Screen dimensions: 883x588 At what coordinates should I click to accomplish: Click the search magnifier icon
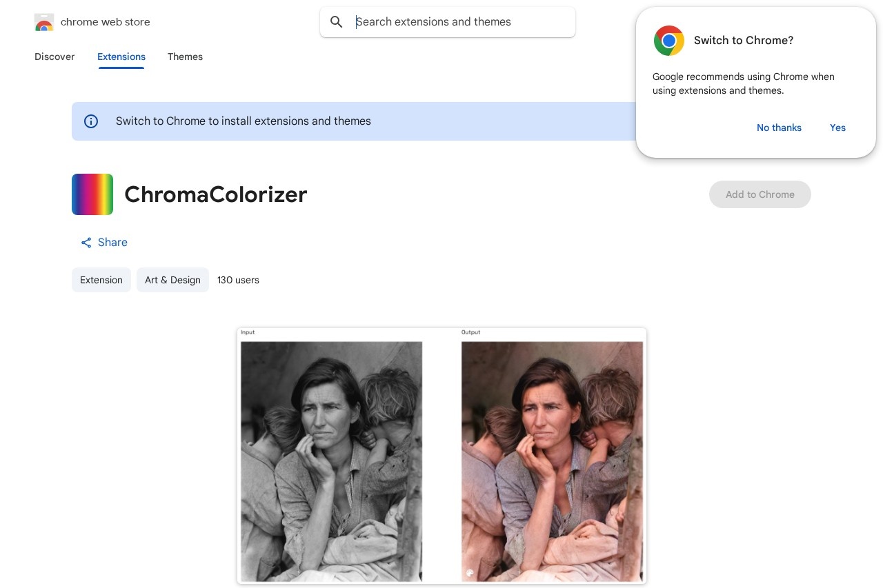click(x=337, y=22)
